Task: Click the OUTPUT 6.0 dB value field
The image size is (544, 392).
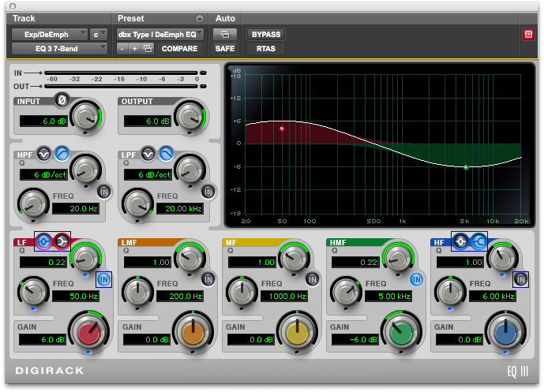Action: [148, 121]
